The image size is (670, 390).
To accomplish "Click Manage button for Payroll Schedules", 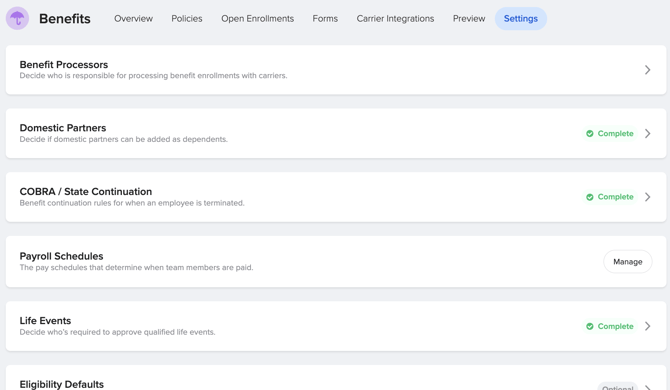I will 628,262.
